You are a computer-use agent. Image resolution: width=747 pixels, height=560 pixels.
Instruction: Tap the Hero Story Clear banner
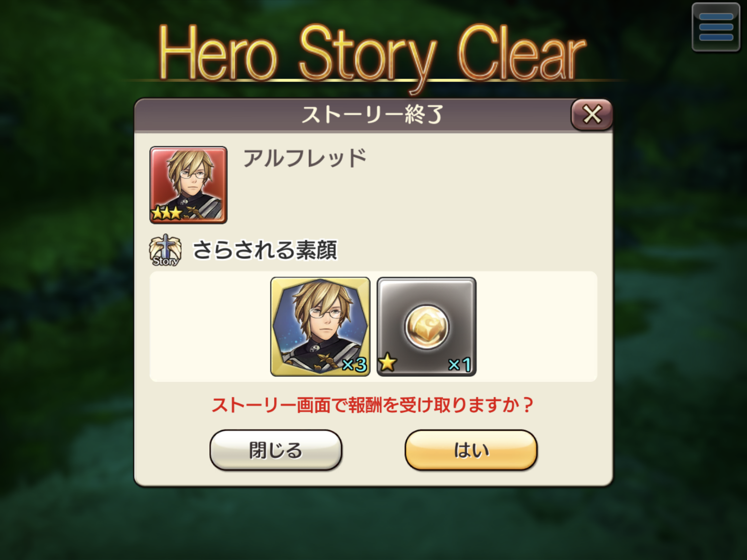pyautogui.click(x=373, y=53)
